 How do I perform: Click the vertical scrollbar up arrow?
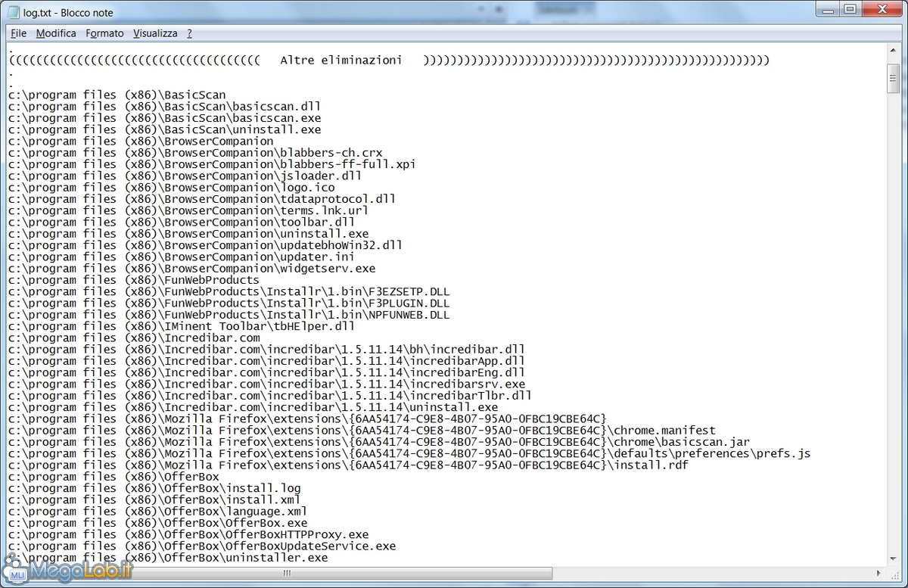coord(893,52)
